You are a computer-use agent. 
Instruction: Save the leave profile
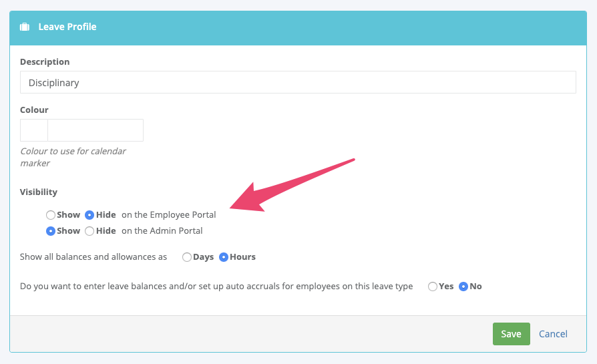coord(512,334)
